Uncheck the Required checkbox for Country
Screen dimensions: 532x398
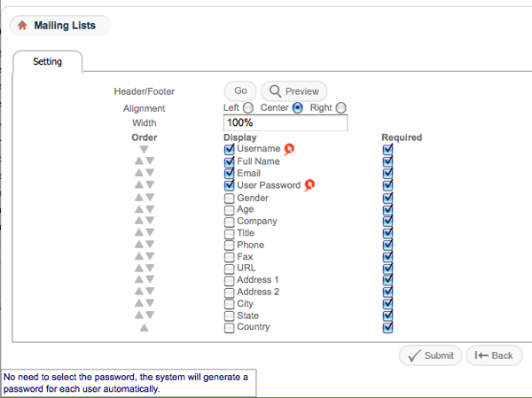(387, 327)
